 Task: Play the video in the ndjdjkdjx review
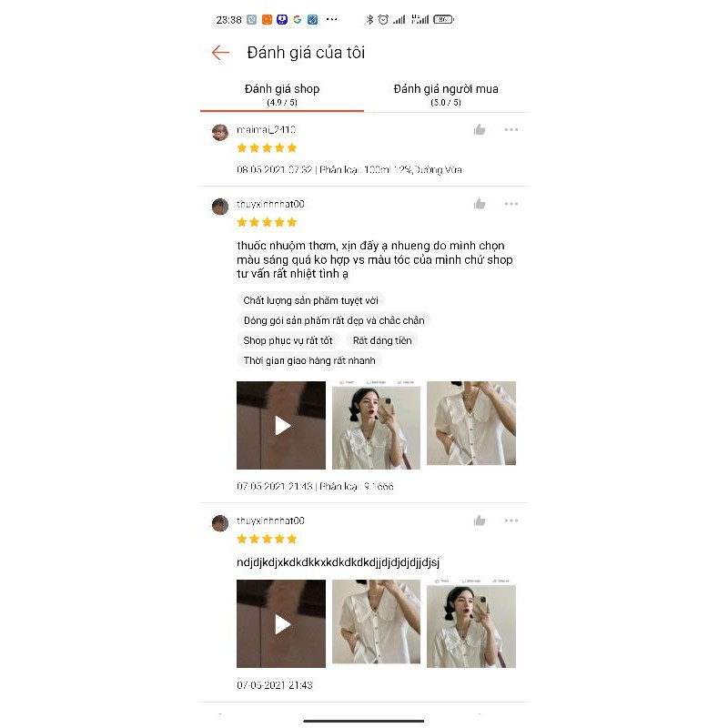(281, 623)
